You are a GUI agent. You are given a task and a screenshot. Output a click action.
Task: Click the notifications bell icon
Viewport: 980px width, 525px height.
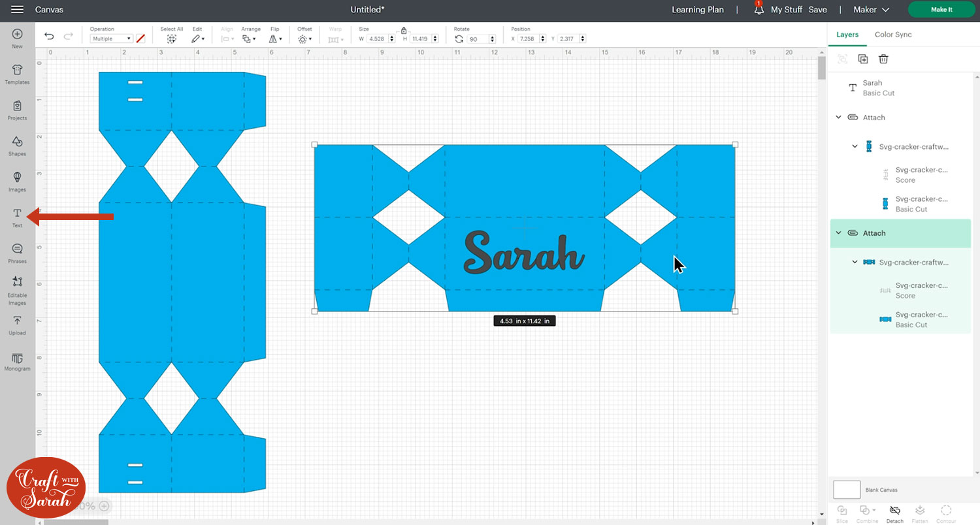click(759, 10)
